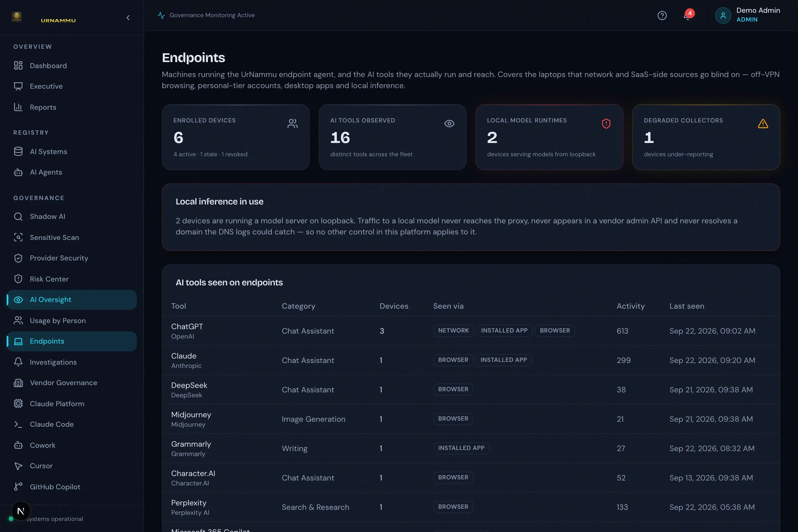The height and width of the screenshot is (532, 798).
Task: Select the Character.AI row name
Action: (x=193, y=473)
